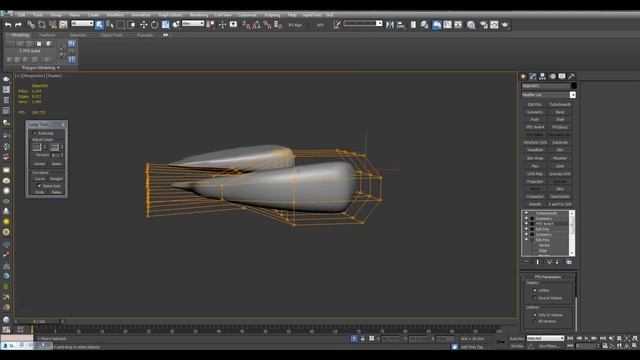Open named selection sets dropdown
The image size is (640, 360).
coord(363,24)
